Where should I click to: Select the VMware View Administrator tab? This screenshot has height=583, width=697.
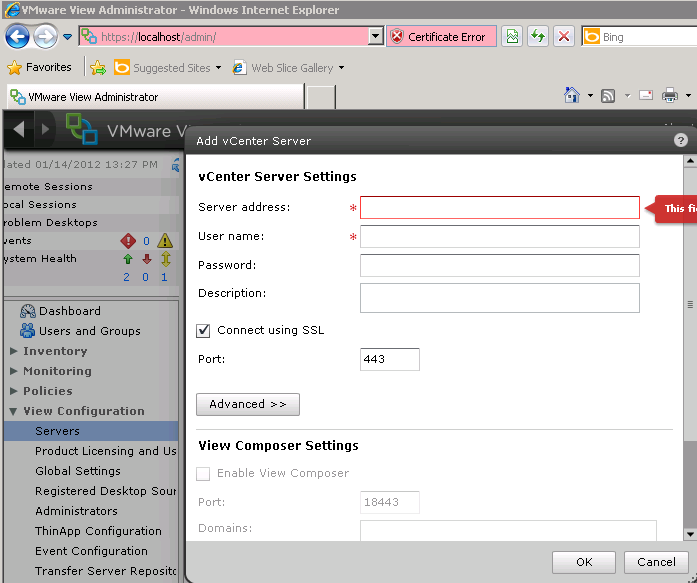point(155,96)
